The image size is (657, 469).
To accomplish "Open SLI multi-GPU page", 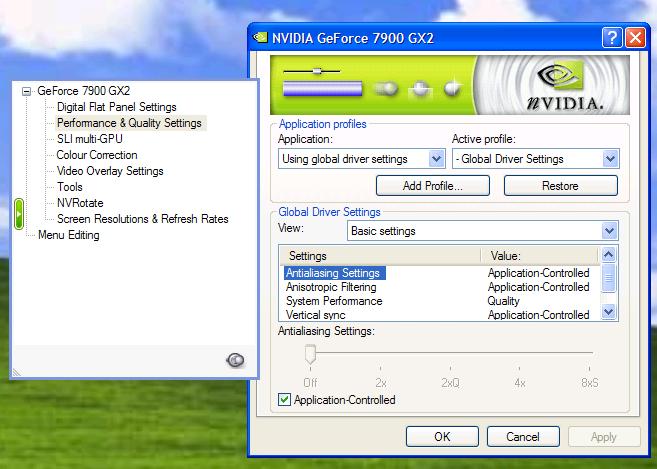I will pos(90,139).
